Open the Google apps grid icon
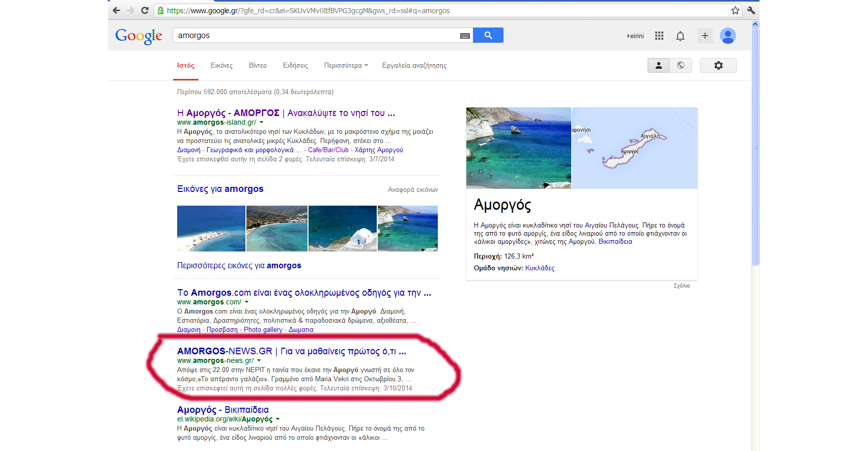 (x=659, y=36)
